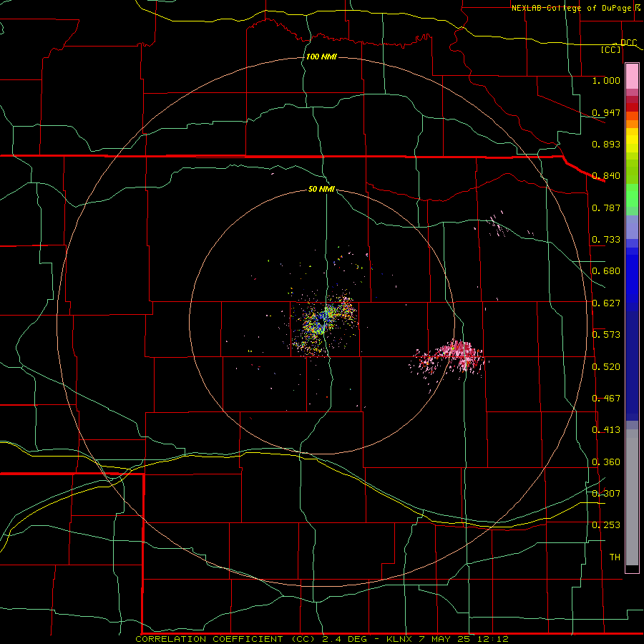This screenshot has width=644, height=644.
Task: Click the 0.520 scale value
Action: click(x=606, y=367)
